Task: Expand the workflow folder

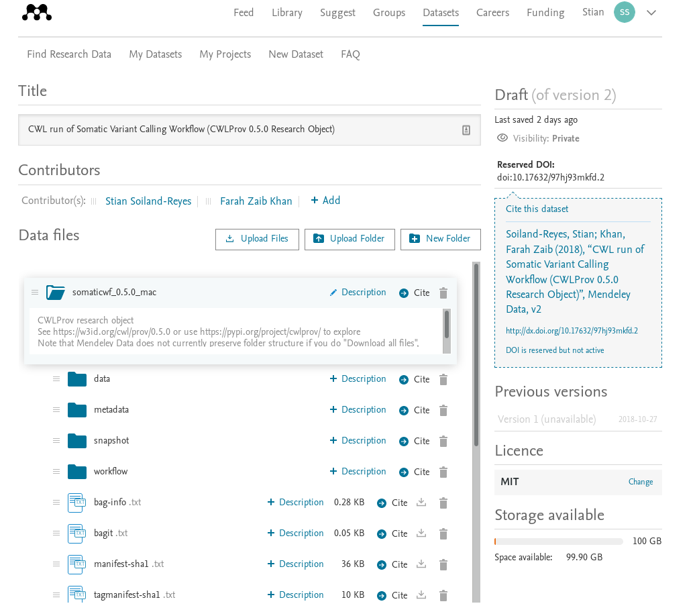Action: 76,472
